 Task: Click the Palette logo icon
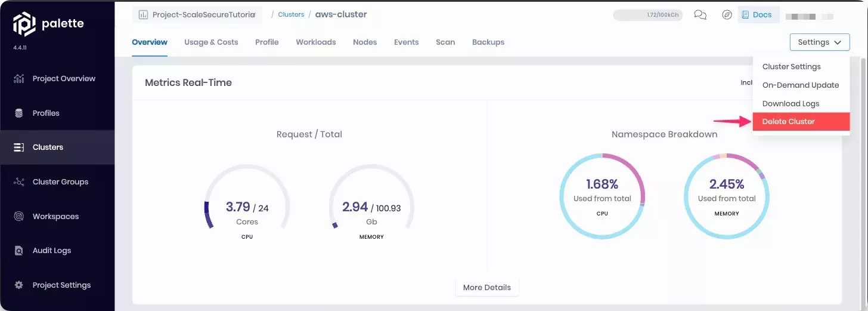click(x=24, y=24)
